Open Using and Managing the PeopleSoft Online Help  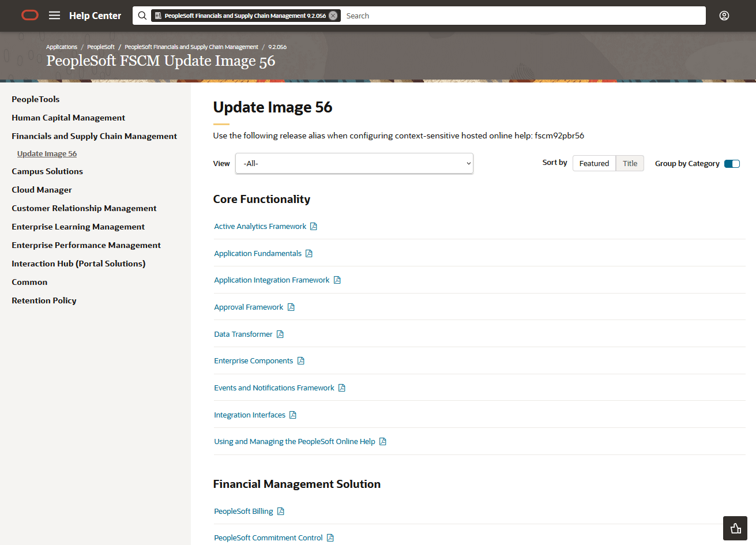(294, 441)
